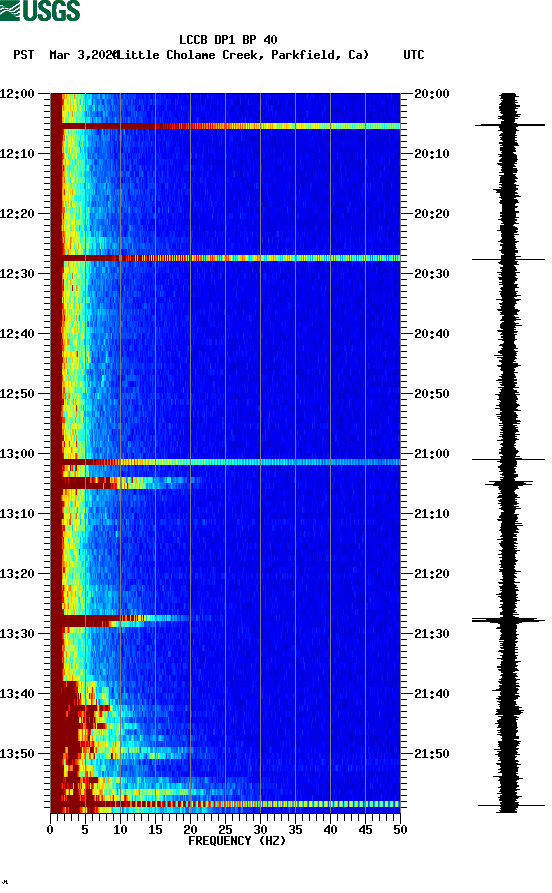Click the 15 Hz frequency tick label
552x893 pixels.
pos(156,830)
